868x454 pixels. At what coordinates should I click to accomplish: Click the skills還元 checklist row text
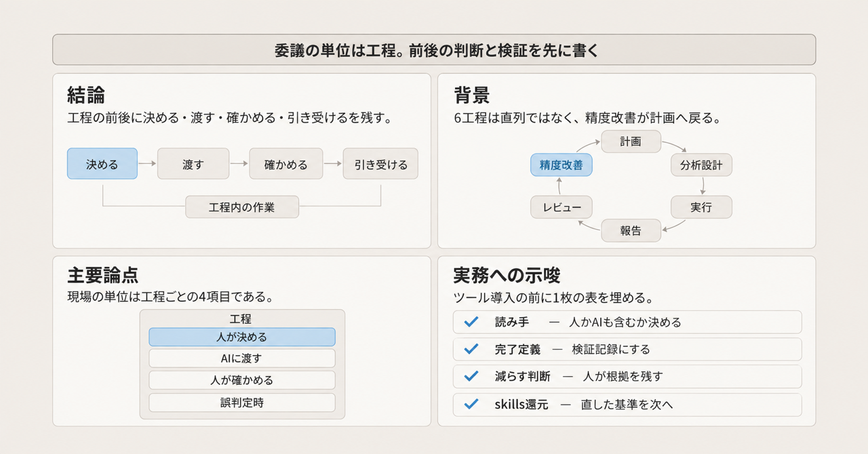(x=584, y=405)
